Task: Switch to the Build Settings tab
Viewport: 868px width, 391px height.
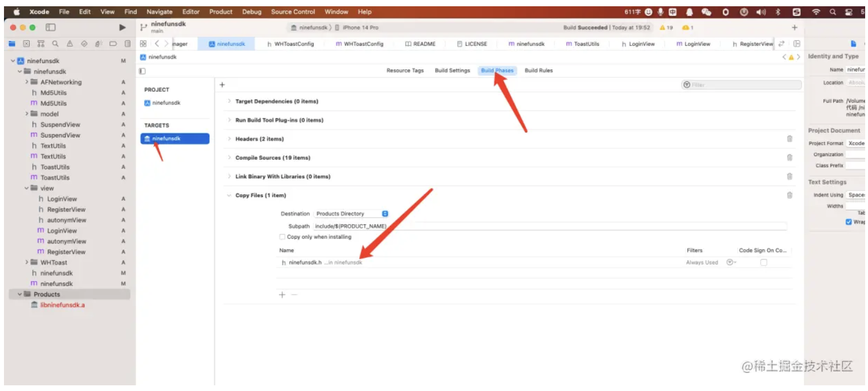Action: coord(452,71)
